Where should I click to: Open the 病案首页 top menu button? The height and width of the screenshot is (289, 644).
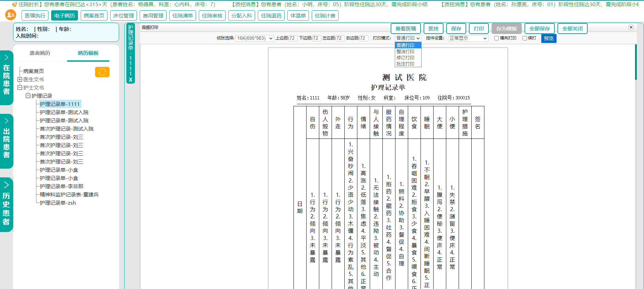[94, 16]
